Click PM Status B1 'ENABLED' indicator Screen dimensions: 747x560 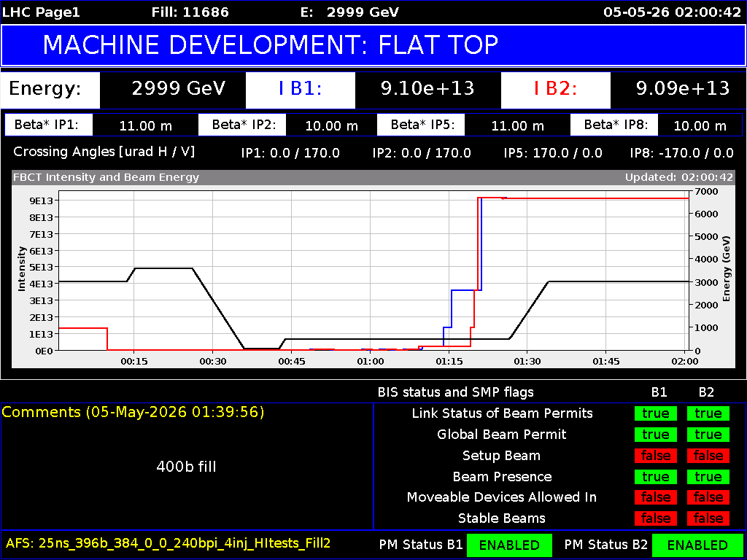click(509, 545)
